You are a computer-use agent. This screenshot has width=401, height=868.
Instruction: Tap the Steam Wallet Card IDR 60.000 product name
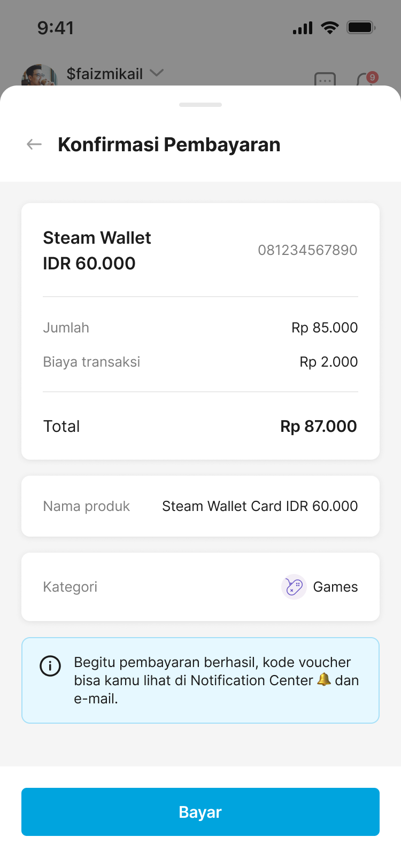(260, 506)
